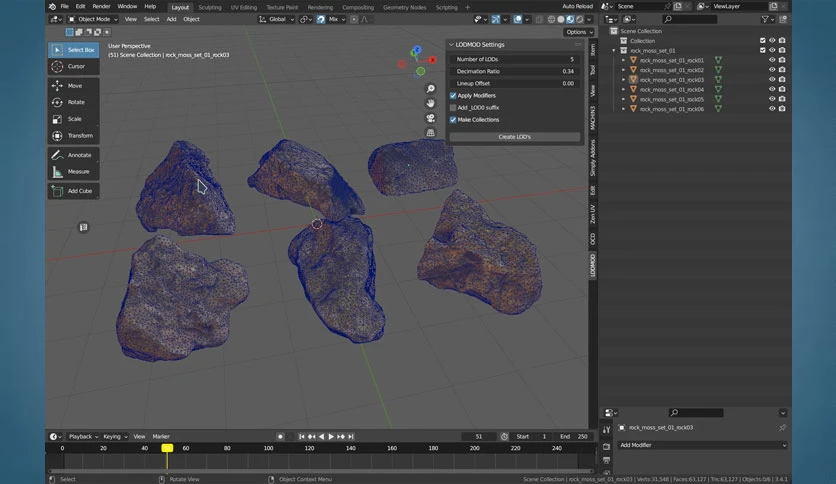The image size is (836, 484).
Task: Open the Add Modifier dropdown
Action: [702, 445]
